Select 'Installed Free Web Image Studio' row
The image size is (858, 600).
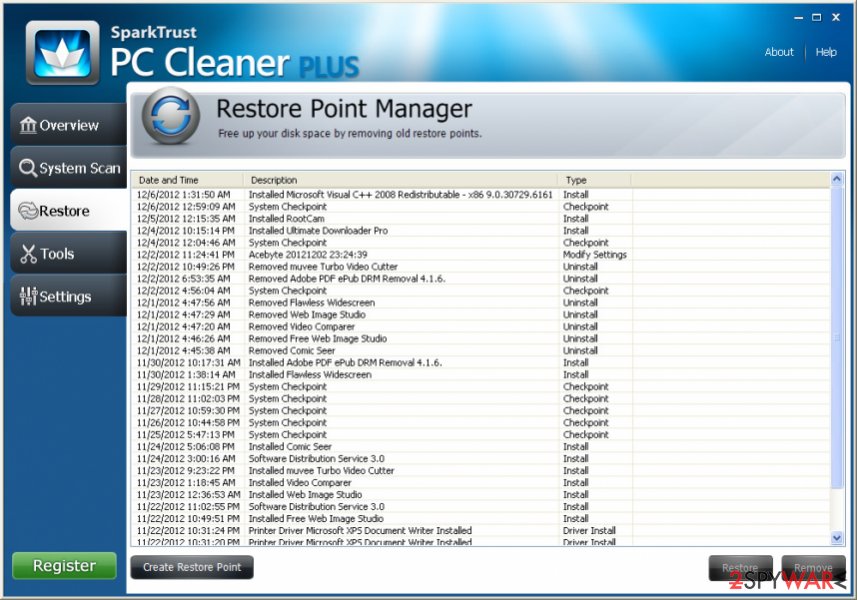[x=480, y=519]
